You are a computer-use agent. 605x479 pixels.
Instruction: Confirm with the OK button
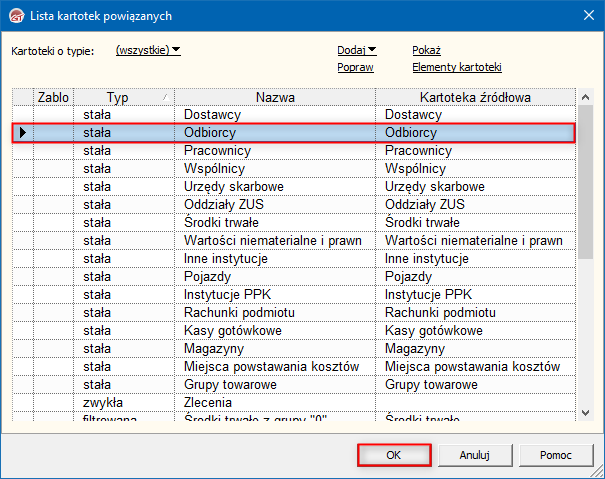(x=394, y=455)
